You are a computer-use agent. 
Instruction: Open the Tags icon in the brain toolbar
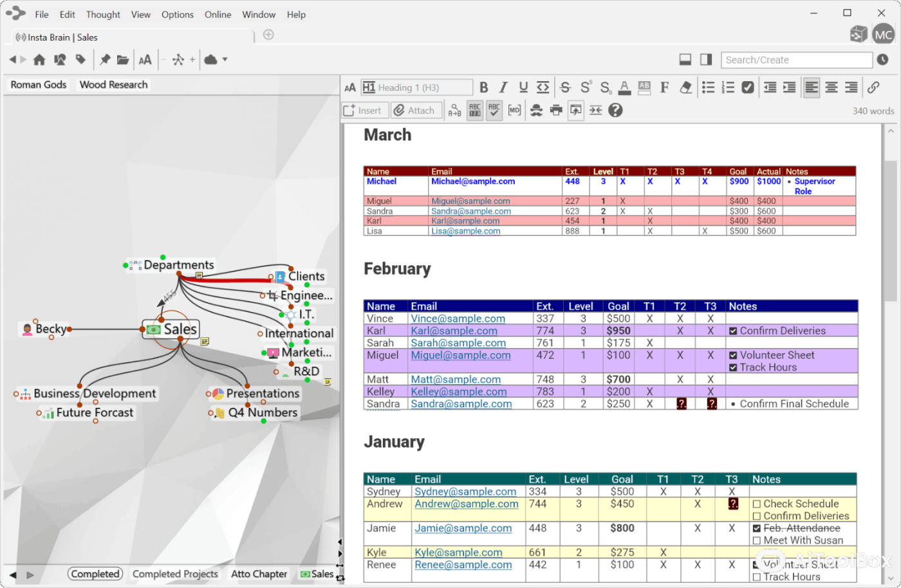tap(80, 60)
